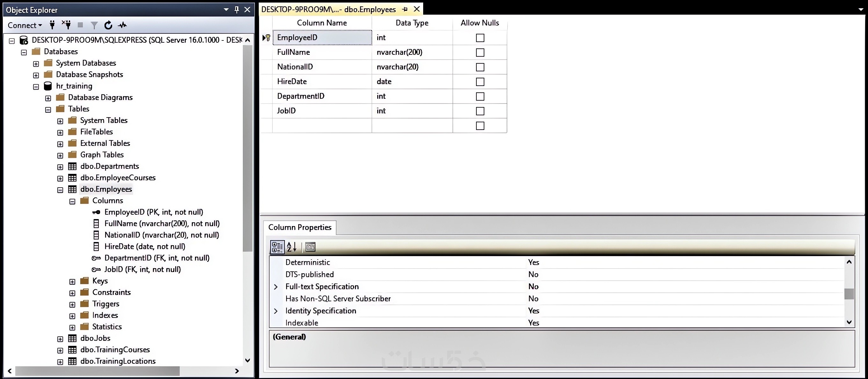
Task: Click the Disconnect plug icon
Action: pyautogui.click(x=66, y=25)
